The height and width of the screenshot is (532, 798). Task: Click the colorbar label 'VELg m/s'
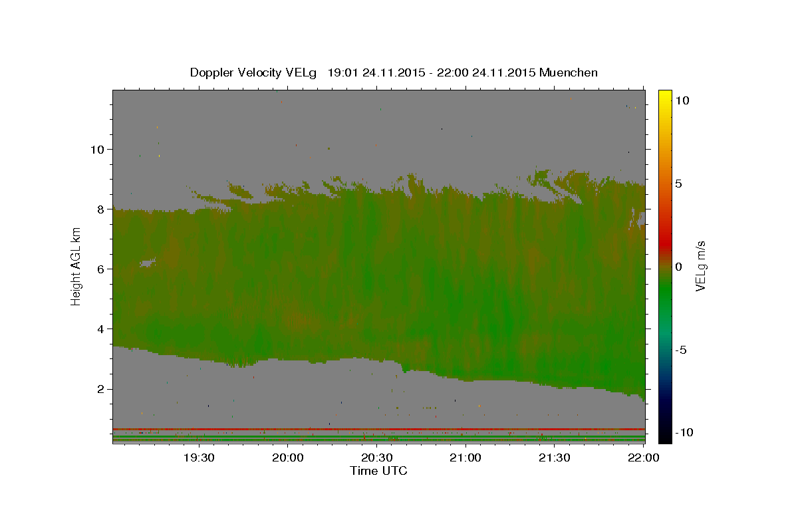point(701,266)
